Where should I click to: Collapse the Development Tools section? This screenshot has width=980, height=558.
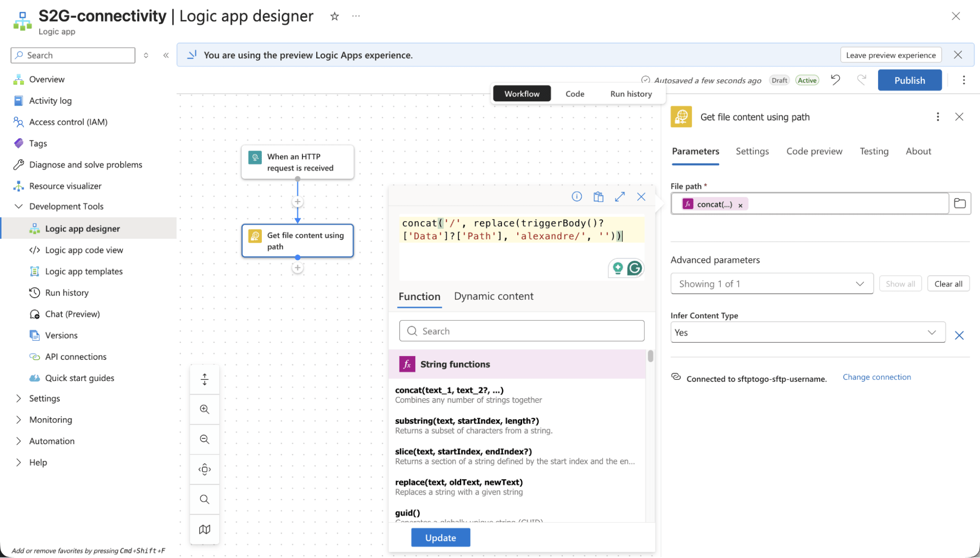point(19,206)
